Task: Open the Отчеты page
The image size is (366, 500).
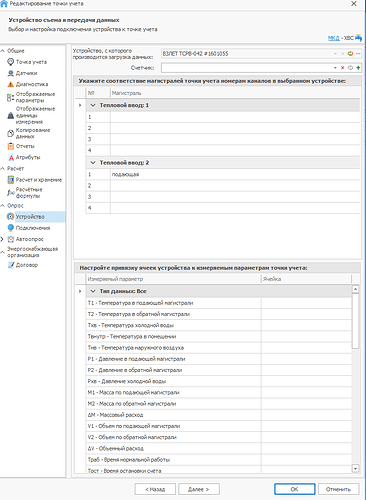Action: (x=25, y=146)
